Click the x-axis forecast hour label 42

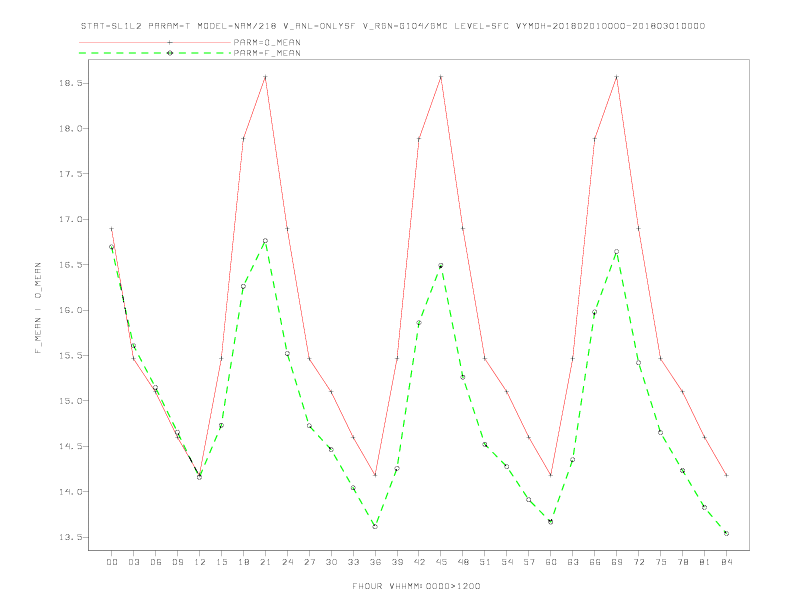(x=419, y=562)
